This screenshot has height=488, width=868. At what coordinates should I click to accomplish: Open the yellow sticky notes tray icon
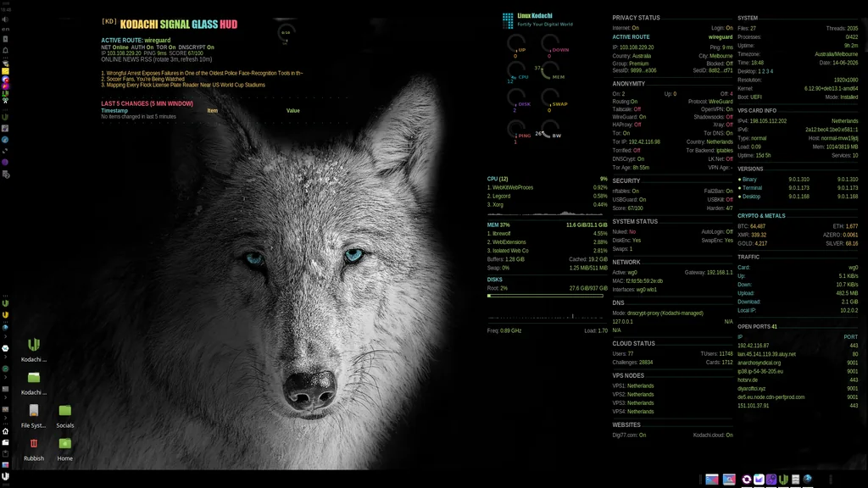(x=6, y=71)
